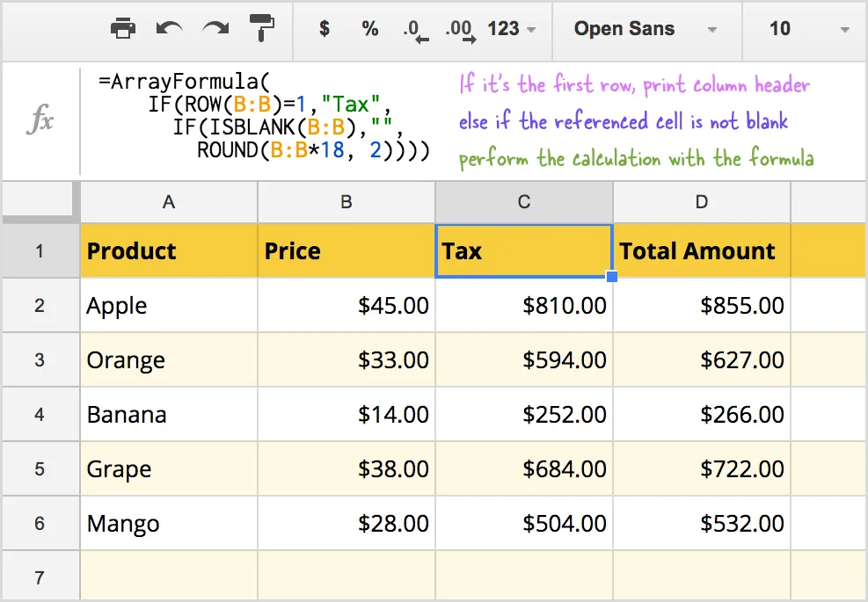Open the font size 10 dropdown
The height and width of the screenshot is (602, 868).
796,27
